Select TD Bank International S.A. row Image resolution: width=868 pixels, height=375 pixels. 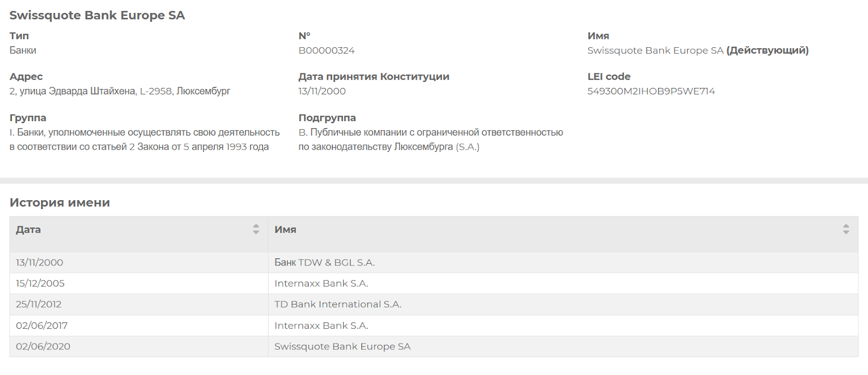tap(337, 304)
